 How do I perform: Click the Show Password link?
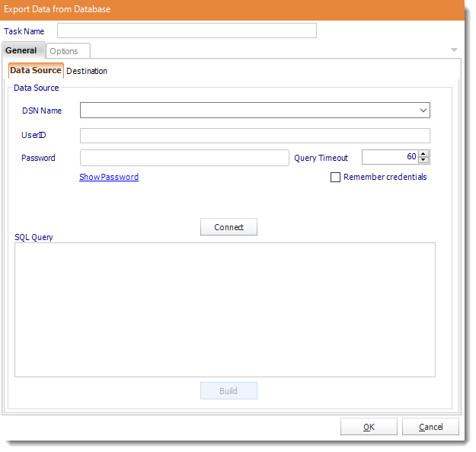[109, 177]
